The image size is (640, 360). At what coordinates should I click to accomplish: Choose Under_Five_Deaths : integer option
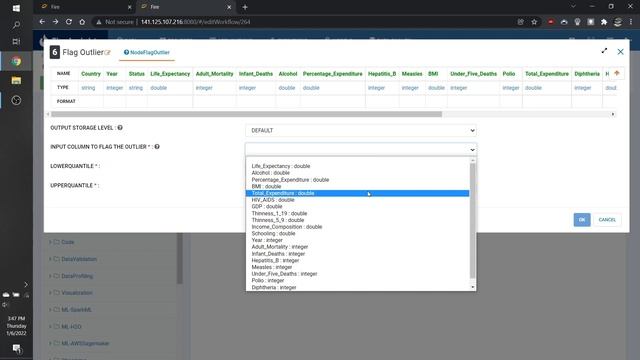pyautogui.click(x=358, y=274)
